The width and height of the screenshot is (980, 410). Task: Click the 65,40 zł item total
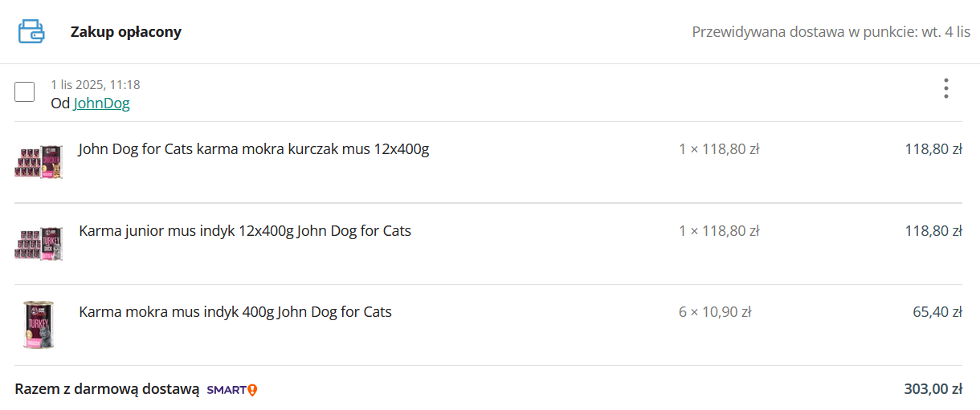click(x=937, y=312)
